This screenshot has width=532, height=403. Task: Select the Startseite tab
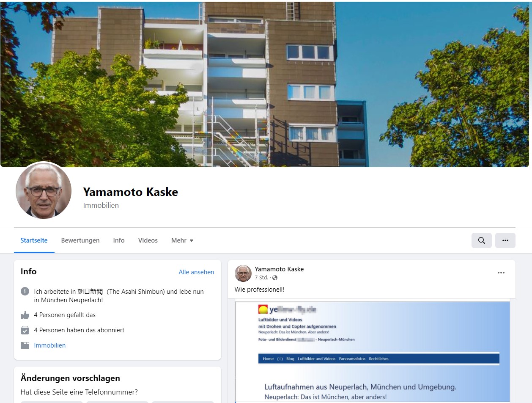[34, 240]
